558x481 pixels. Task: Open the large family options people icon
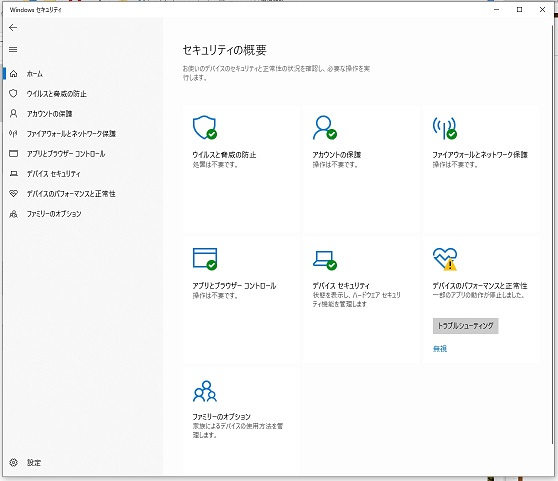205,391
